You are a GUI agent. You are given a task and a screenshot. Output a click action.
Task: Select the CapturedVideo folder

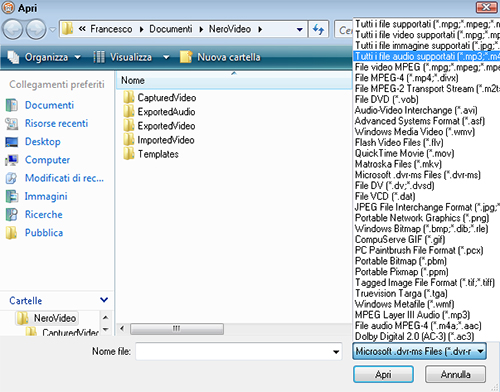click(160, 98)
